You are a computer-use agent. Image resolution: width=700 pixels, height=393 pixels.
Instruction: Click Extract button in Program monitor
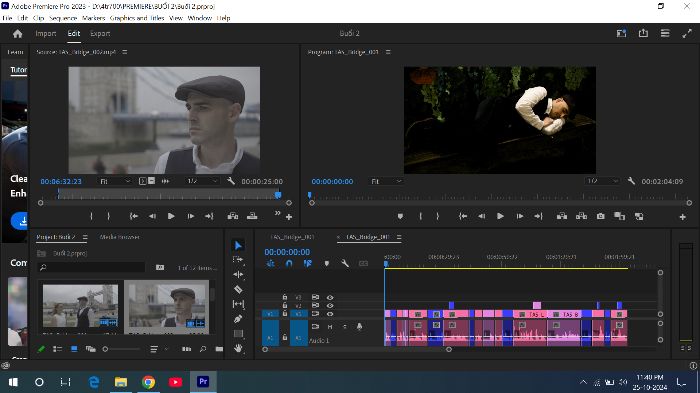[x=581, y=216]
